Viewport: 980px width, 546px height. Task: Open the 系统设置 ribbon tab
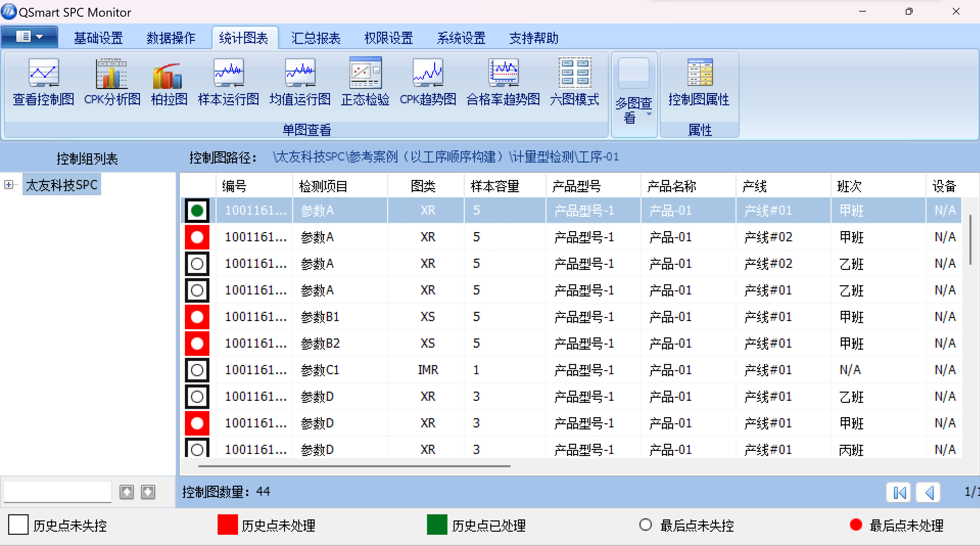coord(461,38)
